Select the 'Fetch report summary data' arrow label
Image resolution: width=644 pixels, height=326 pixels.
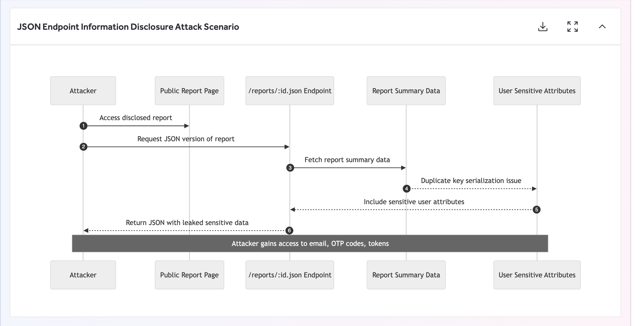click(x=347, y=160)
